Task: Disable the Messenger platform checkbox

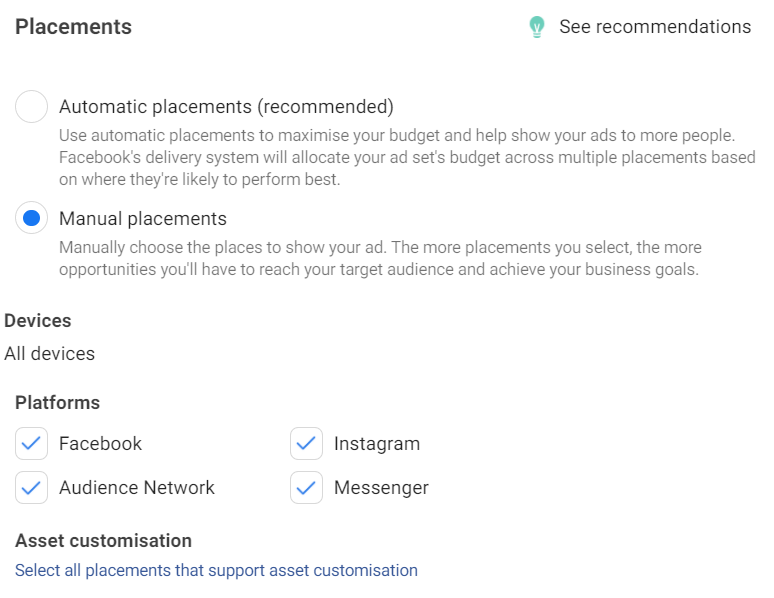Action: click(x=306, y=487)
